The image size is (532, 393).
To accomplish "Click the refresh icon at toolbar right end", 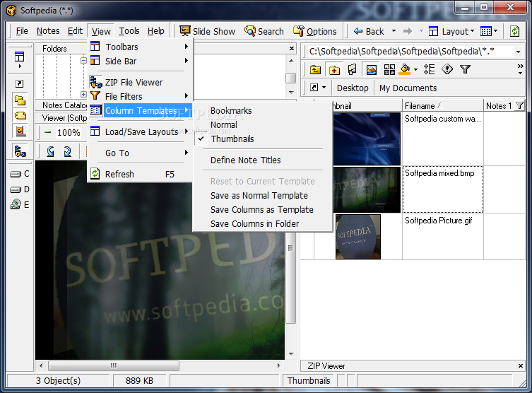I will tap(515, 31).
